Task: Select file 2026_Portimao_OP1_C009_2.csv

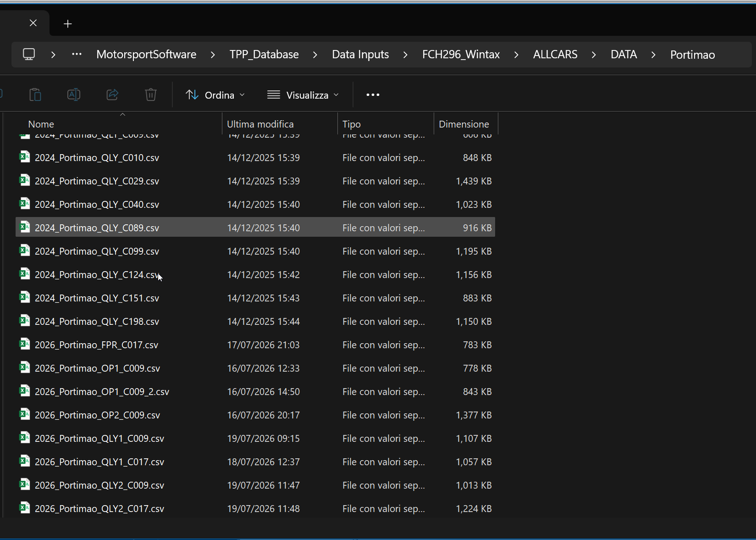Action: click(255, 391)
